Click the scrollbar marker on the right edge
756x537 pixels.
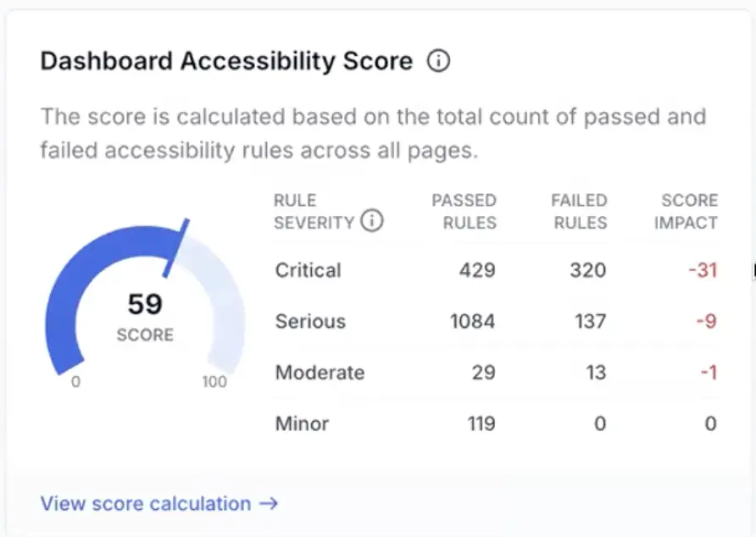click(x=753, y=271)
